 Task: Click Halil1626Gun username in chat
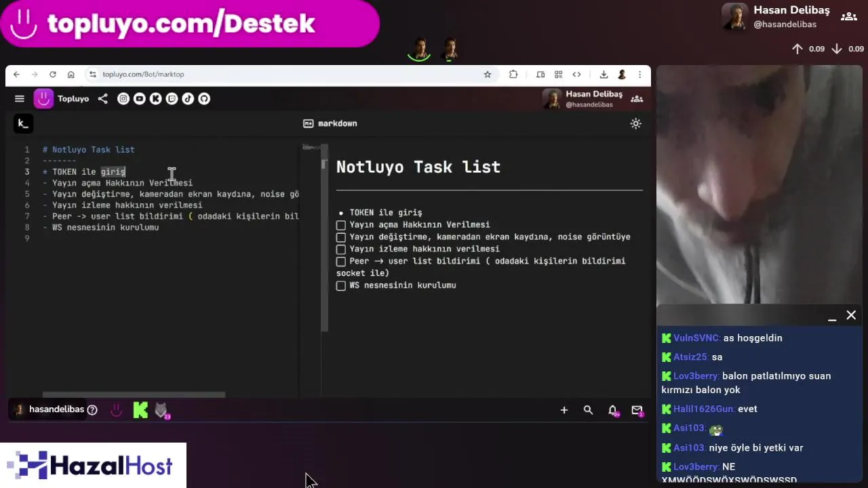click(x=703, y=409)
